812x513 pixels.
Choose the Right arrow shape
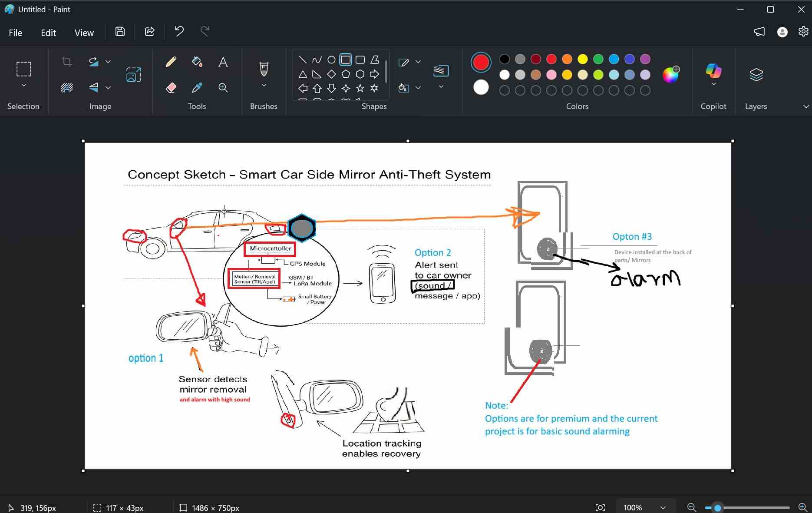tap(374, 74)
